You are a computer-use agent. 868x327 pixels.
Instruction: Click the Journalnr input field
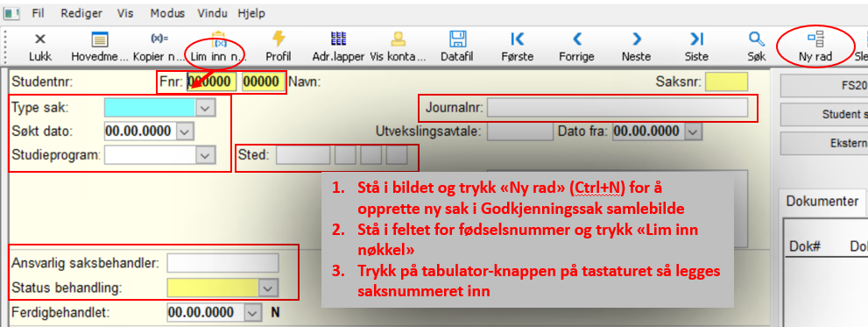617,108
